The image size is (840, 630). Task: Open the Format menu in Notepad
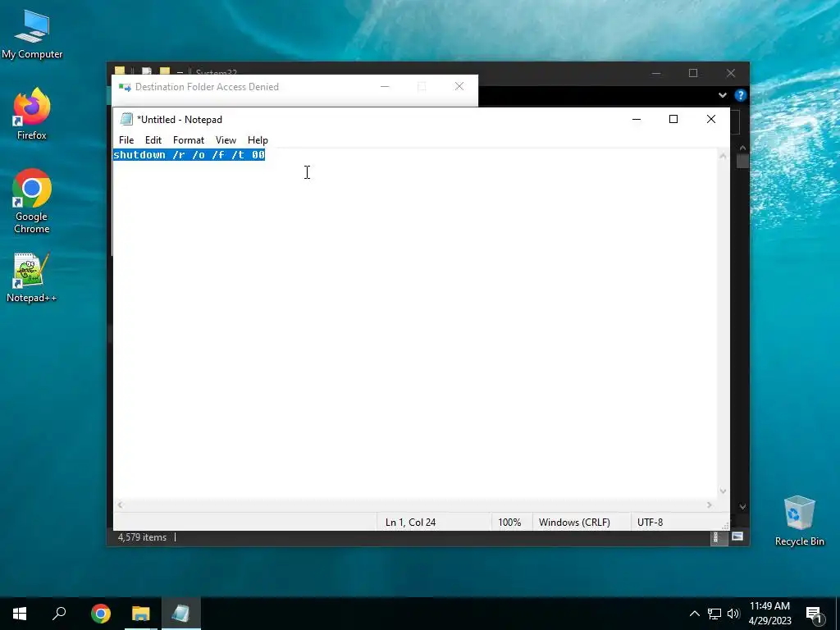tap(189, 139)
